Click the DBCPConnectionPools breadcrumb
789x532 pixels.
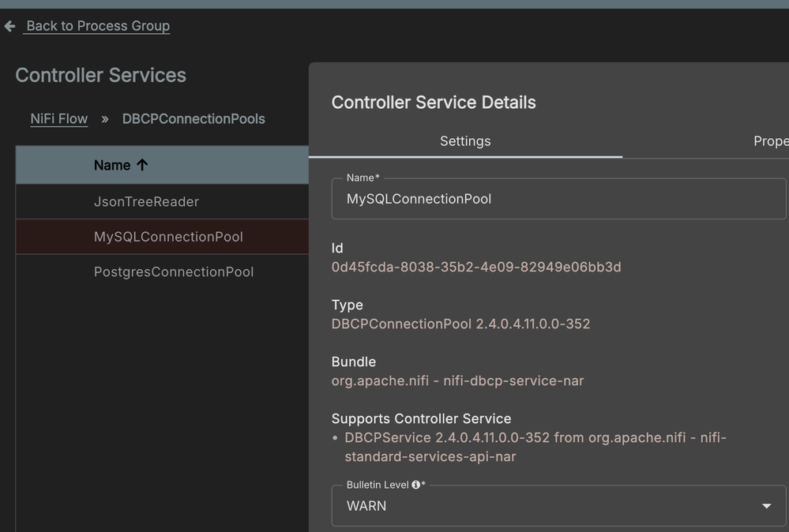coord(193,119)
